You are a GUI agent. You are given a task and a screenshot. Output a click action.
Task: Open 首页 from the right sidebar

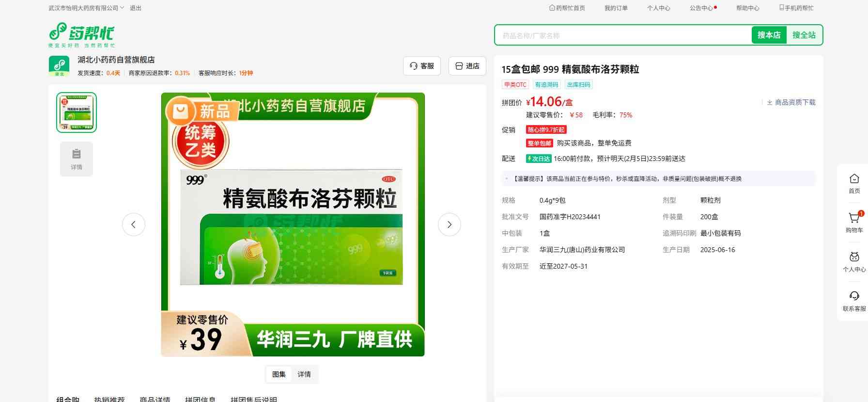[x=854, y=183]
